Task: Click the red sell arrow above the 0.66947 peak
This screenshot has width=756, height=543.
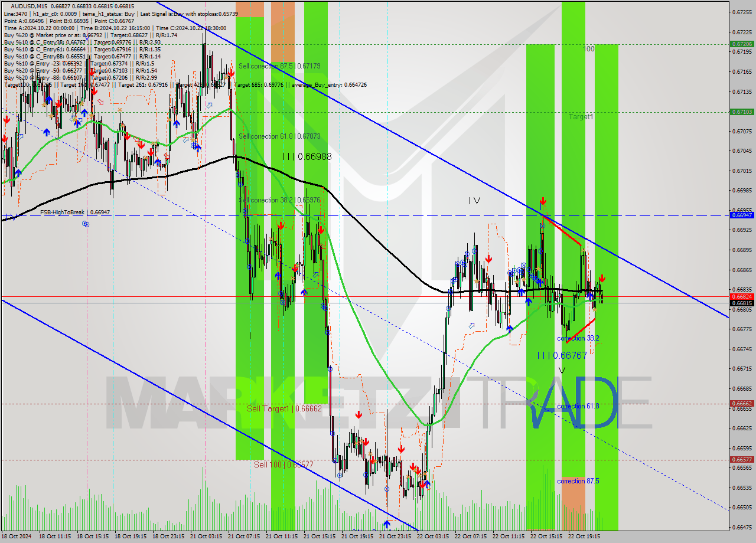Action: pos(543,202)
